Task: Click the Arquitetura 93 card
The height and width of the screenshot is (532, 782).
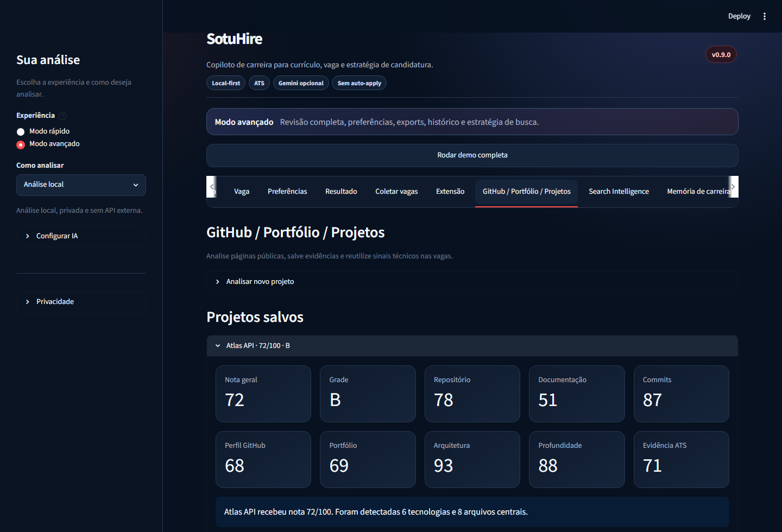Action: pyautogui.click(x=472, y=459)
